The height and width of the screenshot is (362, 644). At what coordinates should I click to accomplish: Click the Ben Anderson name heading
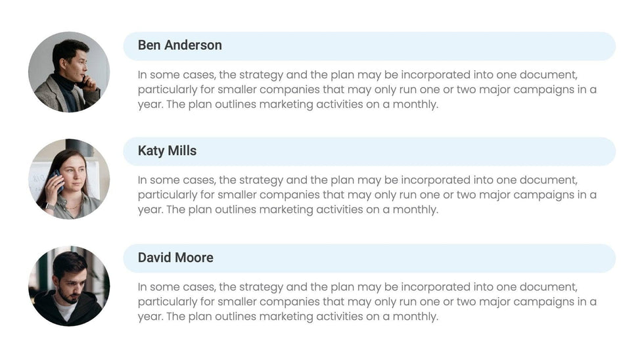click(x=179, y=45)
